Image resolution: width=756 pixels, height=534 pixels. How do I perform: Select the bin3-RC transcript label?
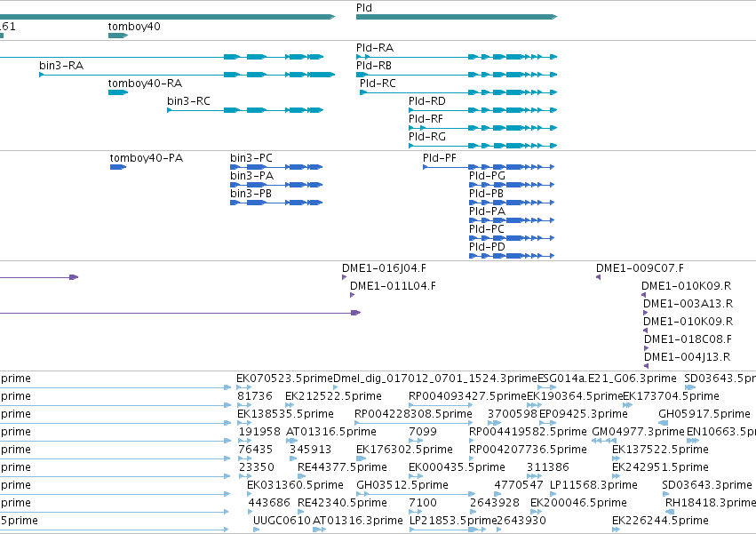pyautogui.click(x=188, y=100)
